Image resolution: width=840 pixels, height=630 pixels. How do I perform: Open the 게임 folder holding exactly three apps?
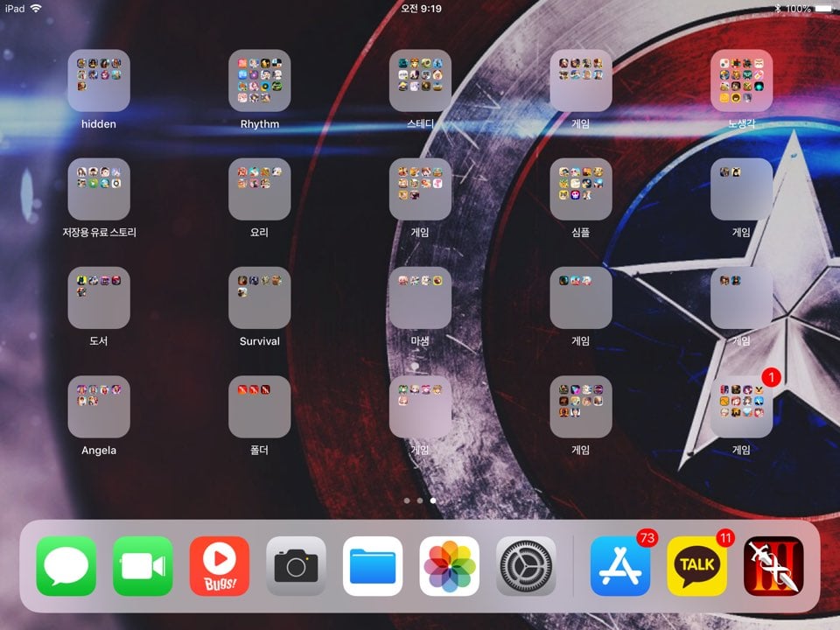(x=581, y=297)
